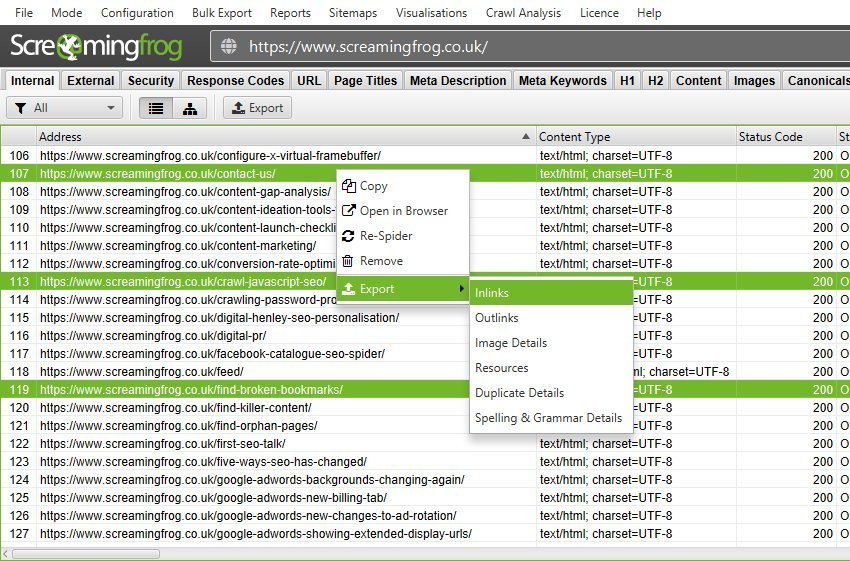Open the All filter dropdown
This screenshot has width=850, height=562.
click(x=65, y=108)
